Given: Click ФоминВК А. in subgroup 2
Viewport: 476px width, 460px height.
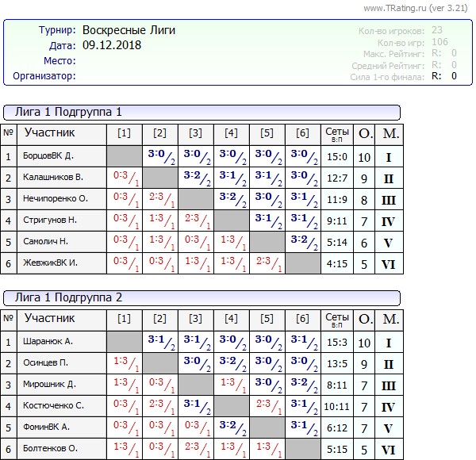Looking at the screenshot, I should 47,427.
